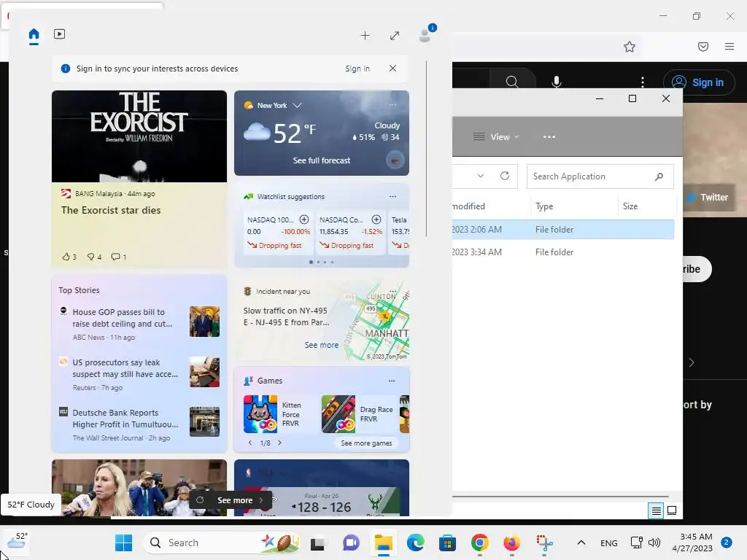The image size is (747, 560).
Task: Open Task View from taskbar
Action: pyautogui.click(x=318, y=542)
